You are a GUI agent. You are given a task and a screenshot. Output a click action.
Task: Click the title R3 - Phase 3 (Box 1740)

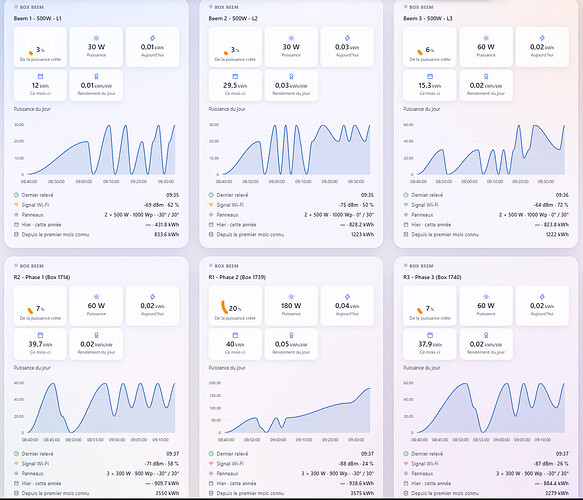coord(432,277)
